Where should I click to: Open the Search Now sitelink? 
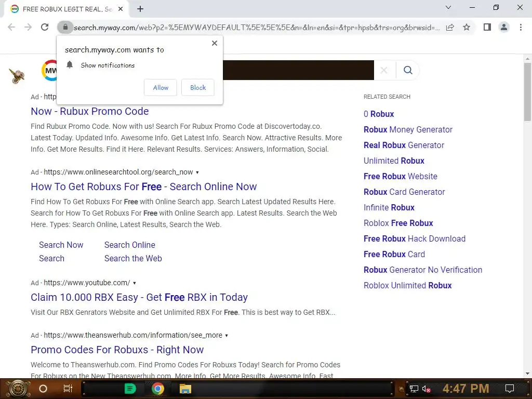point(61,245)
